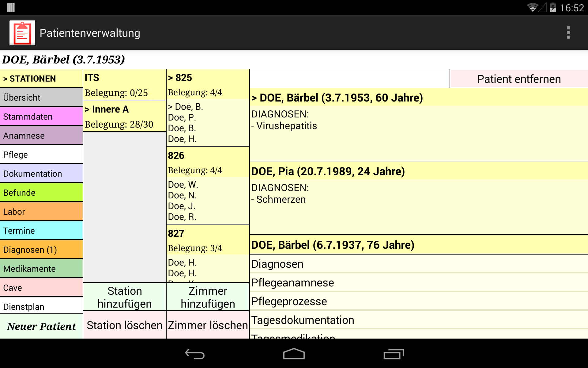This screenshot has width=588, height=368.
Task: Select room 826 header
Action: (x=208, y=162)
